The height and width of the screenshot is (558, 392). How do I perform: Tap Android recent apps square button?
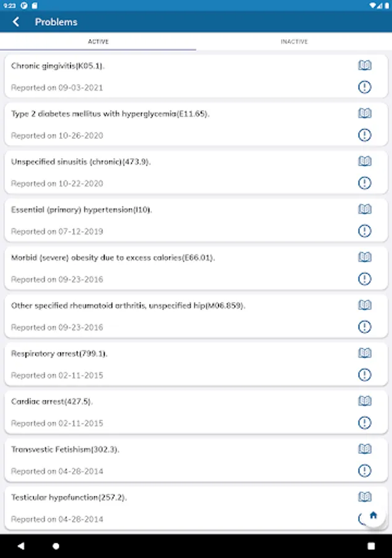click(371, 546)
